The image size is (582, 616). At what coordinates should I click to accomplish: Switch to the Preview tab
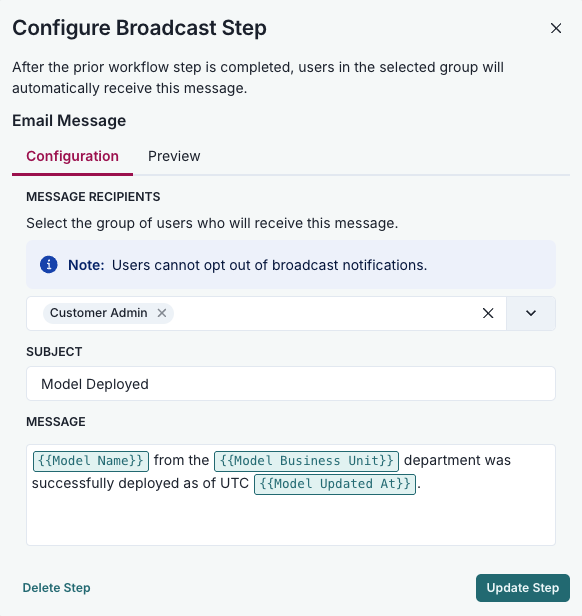pos(174,156)
